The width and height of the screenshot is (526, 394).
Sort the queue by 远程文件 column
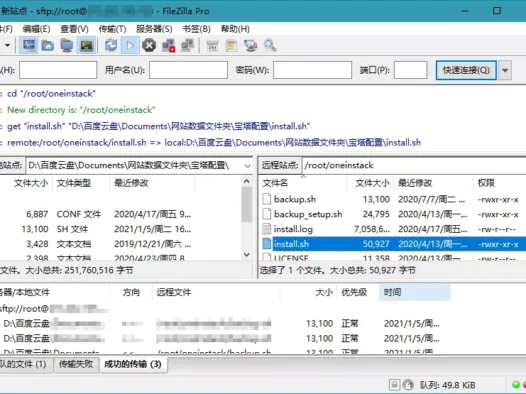(x=216, y=292)
